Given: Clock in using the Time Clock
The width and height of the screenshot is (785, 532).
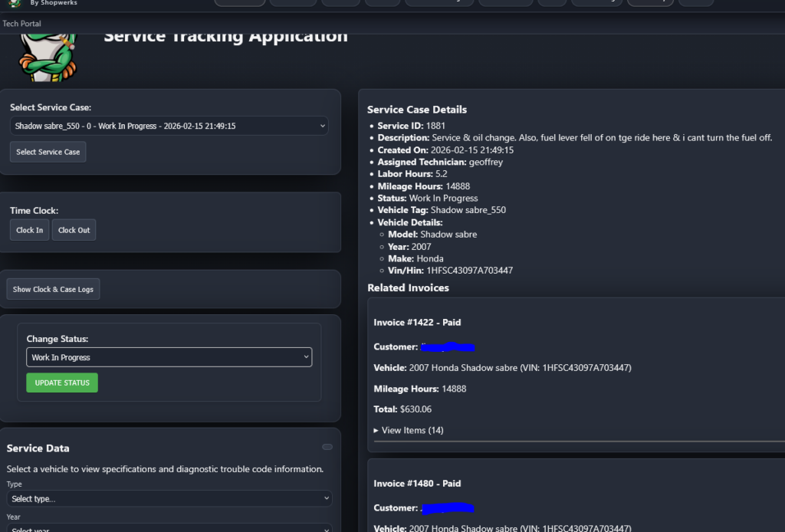Looking at the screenshot, I should [x=30, y=230].
